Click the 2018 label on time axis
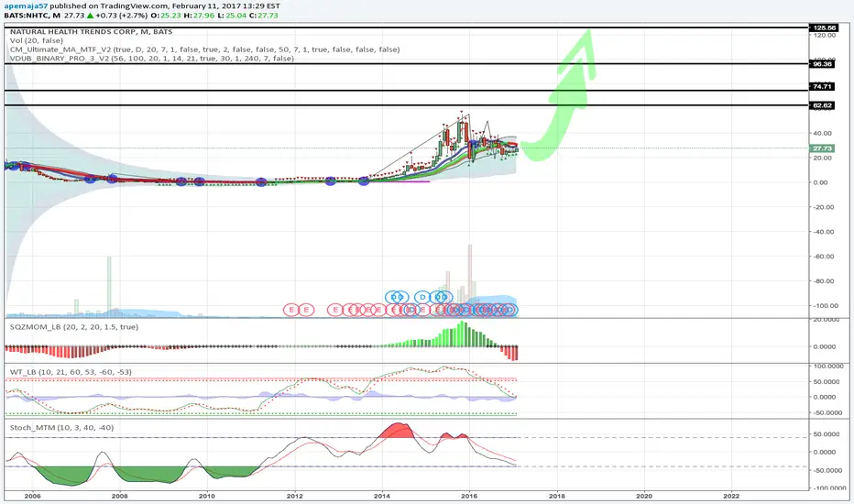Image resolution: width=854 pixels, height=504 pixels. coord(556,496)
